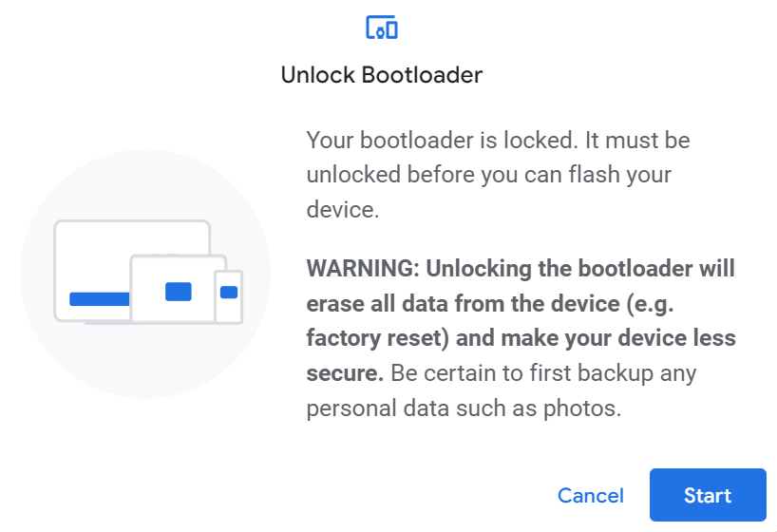
Task: Click the Start button
Action: pyautogui.click(x=708, y=495)
